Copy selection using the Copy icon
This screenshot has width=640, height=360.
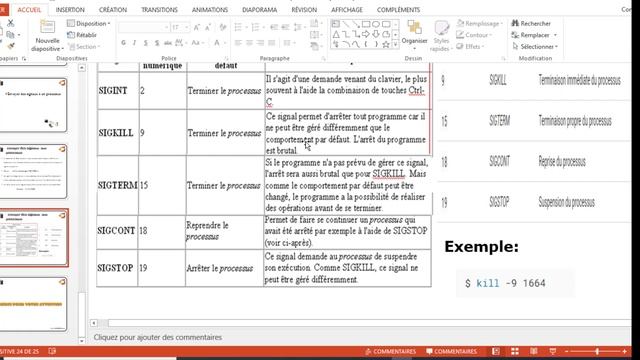[x=10, y=35]
